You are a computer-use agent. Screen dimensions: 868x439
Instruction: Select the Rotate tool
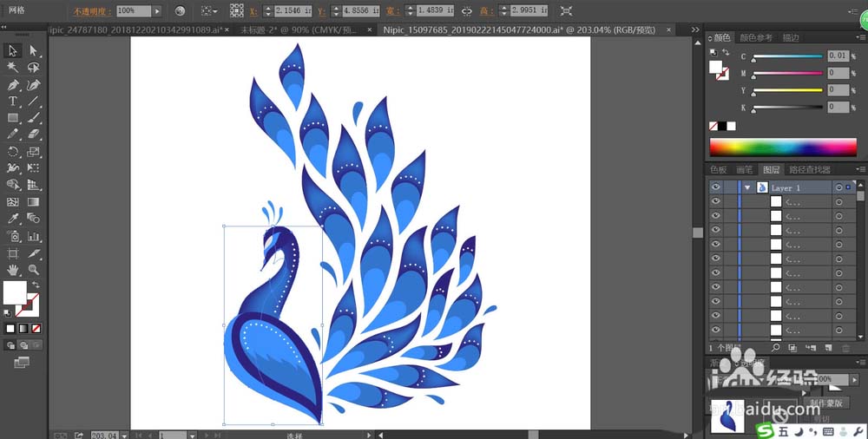[13, 152]
